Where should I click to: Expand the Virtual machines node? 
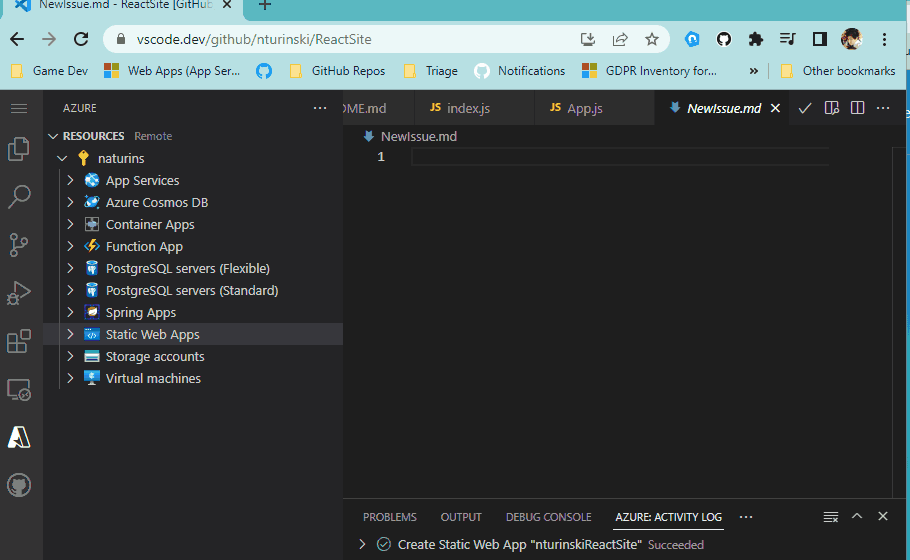pos(70,378)
